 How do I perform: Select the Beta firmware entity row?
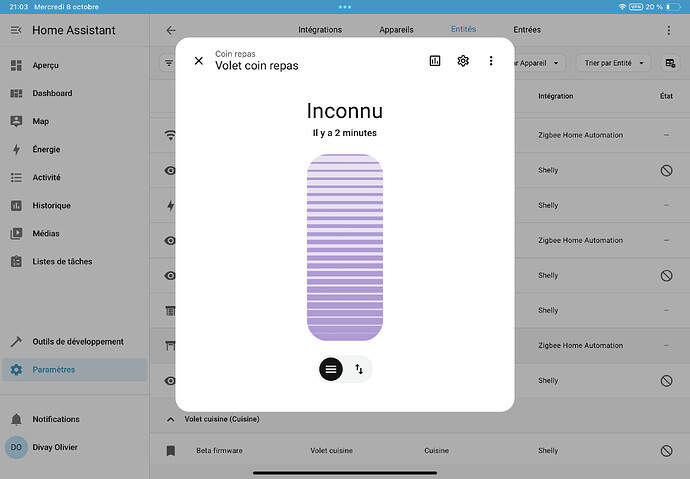coord(420,450)
